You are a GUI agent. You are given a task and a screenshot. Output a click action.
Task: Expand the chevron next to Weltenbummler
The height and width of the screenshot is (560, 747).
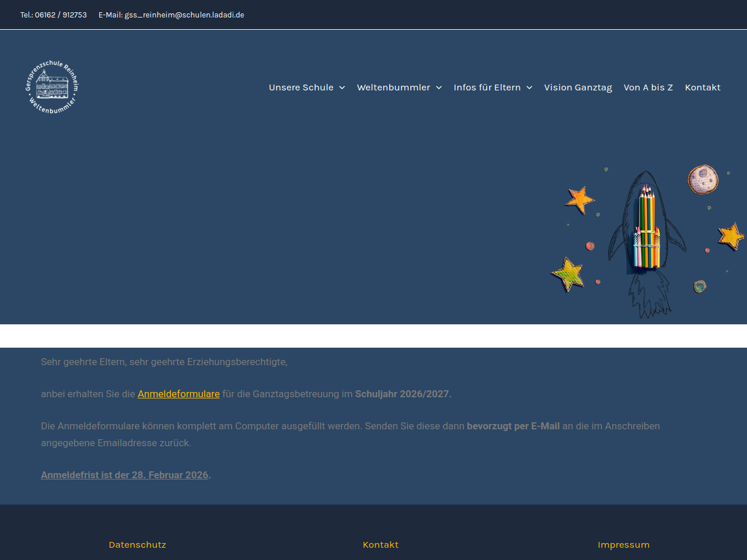[439, 88]
